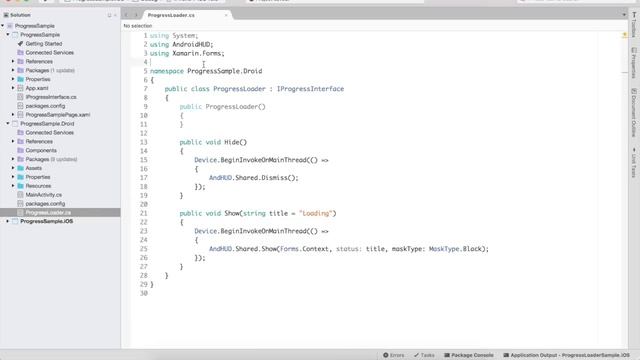Click the Assets folder icon
The width and height of the screenshot is (640, 360).
pos(20,168)
